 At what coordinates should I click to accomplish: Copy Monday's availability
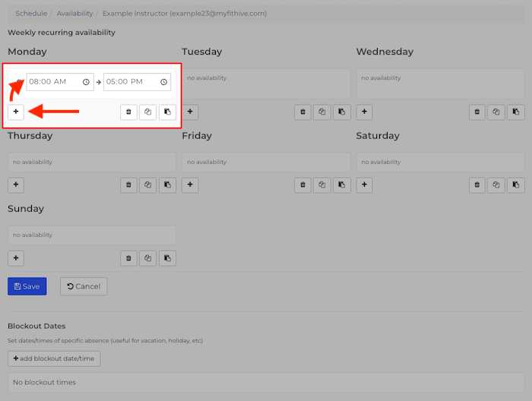[x=148, y=112]
